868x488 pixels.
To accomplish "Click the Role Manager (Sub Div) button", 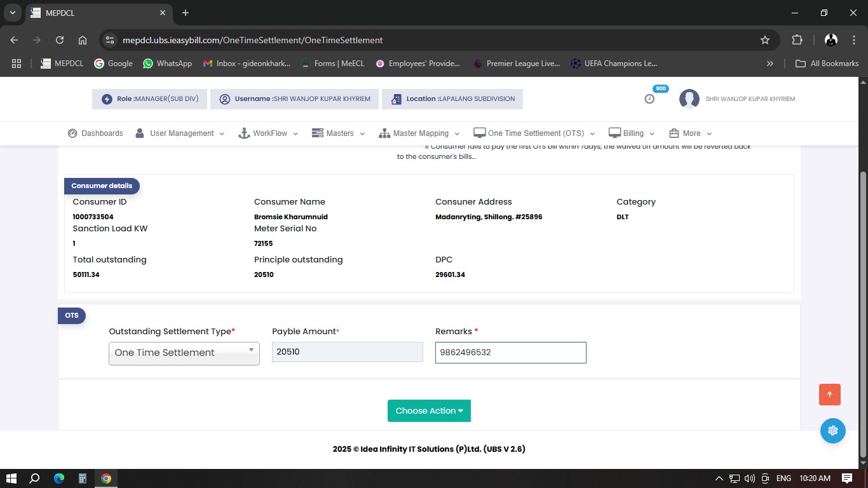I will [x=150, y=99].
